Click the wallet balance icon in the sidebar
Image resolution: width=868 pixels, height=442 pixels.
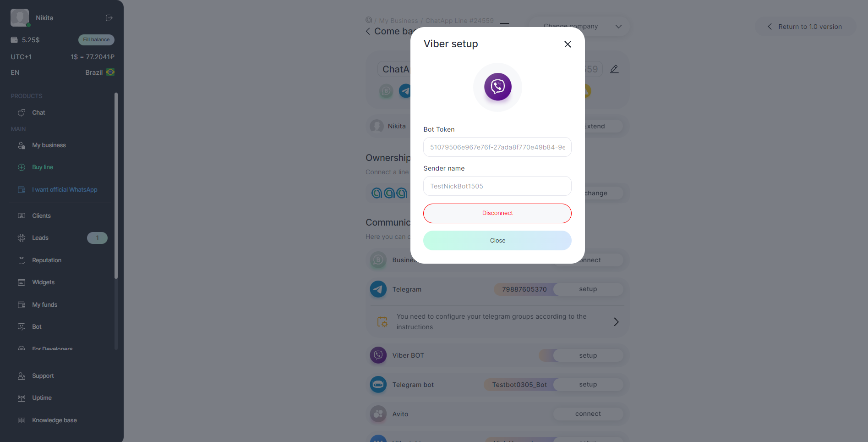click(14, 40)
